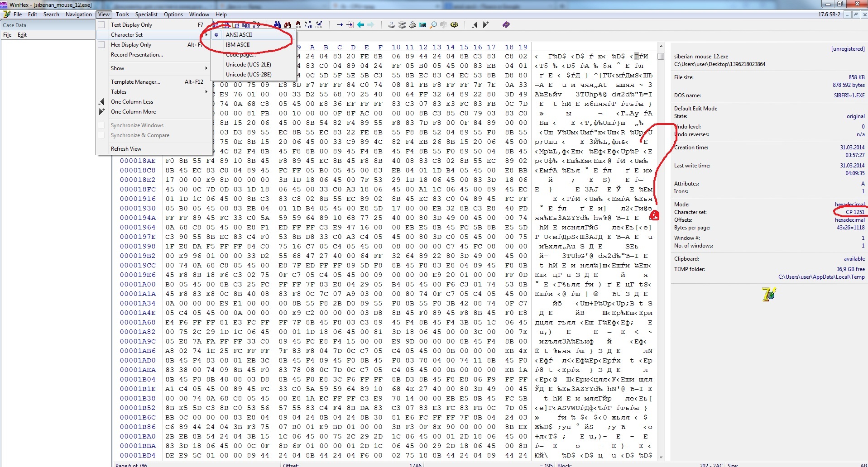Toggle the Text Display Only checkbox
Viewport: 868px width, 467px height.
click(x=101, y=25)
